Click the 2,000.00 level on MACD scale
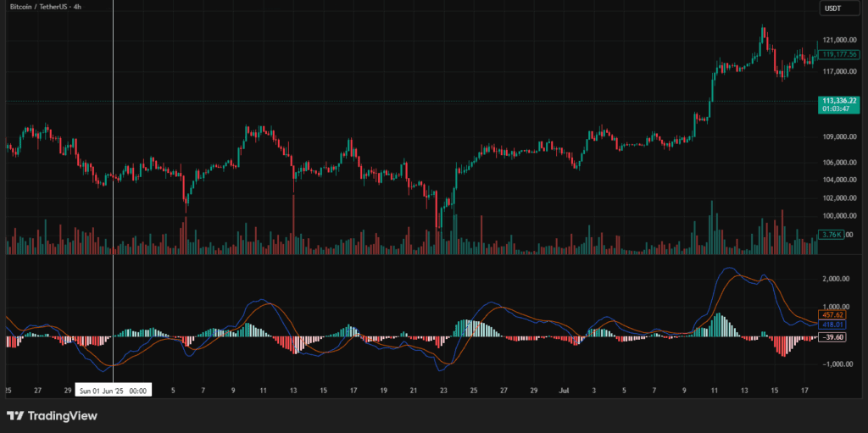 (x=835, y=278)
